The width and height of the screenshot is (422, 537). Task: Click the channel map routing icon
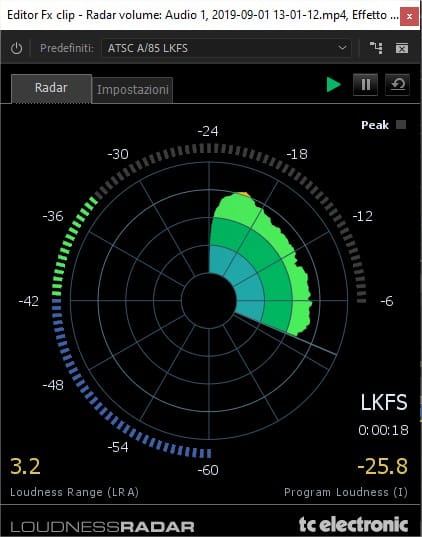coord(376,48)
